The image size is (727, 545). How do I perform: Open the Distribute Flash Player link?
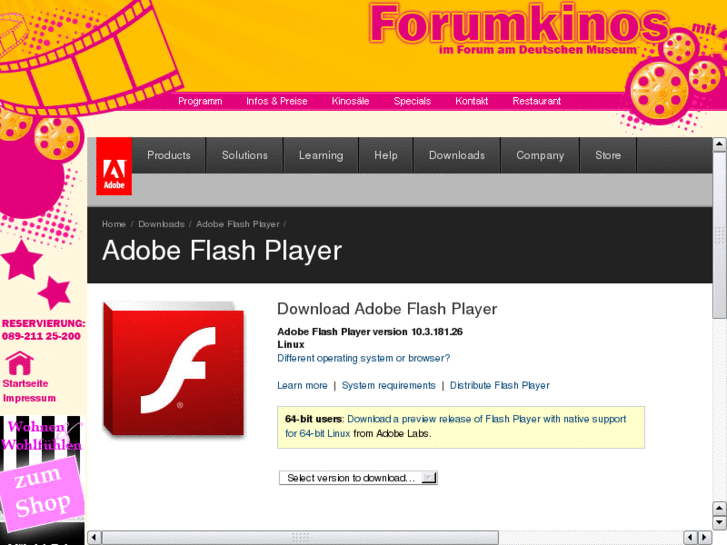pos(500,385)
